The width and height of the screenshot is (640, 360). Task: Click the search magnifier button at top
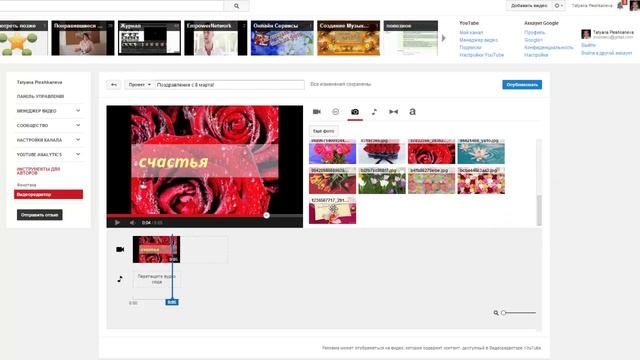236,6
